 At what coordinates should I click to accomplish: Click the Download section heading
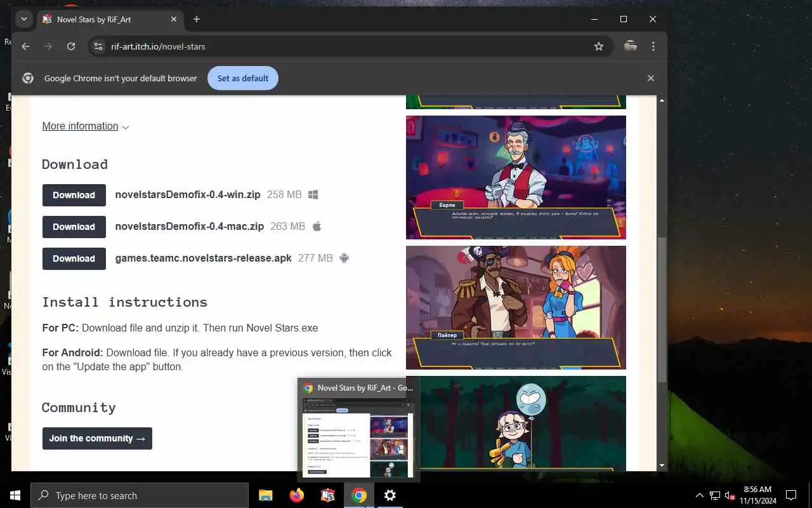coord(75,164)
